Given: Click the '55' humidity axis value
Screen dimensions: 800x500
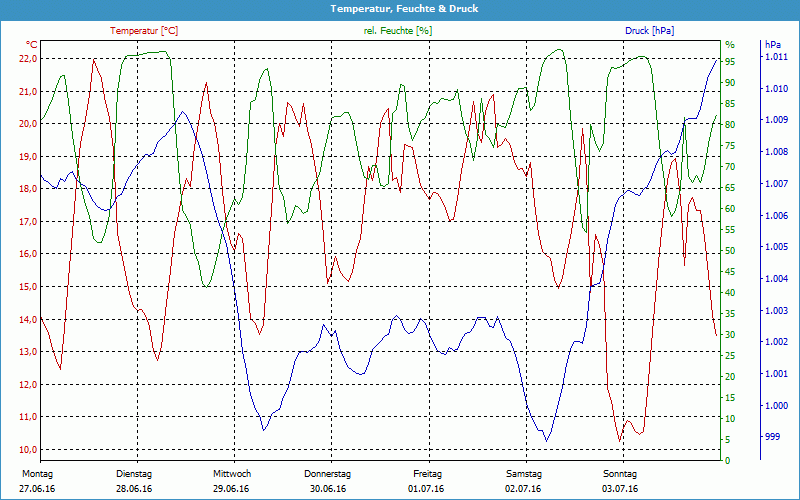Looking at the screenshot, I should pyautogui.click(x=730, y=230).
